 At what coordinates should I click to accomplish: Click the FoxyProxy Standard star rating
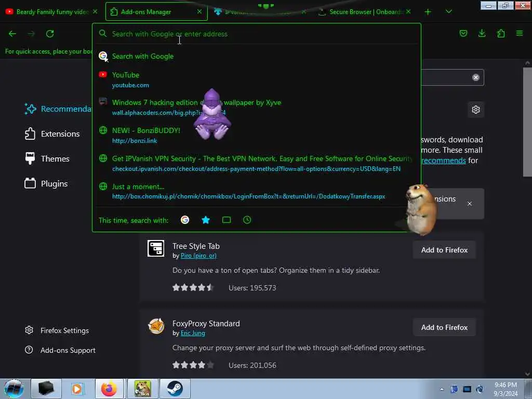click(x=193, y=365)
